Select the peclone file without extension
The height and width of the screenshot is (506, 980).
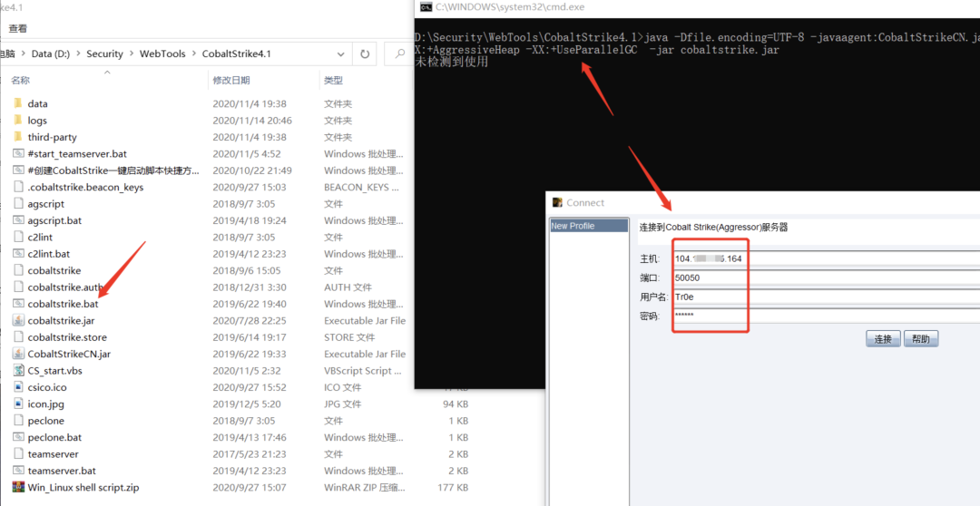(45, 421)
